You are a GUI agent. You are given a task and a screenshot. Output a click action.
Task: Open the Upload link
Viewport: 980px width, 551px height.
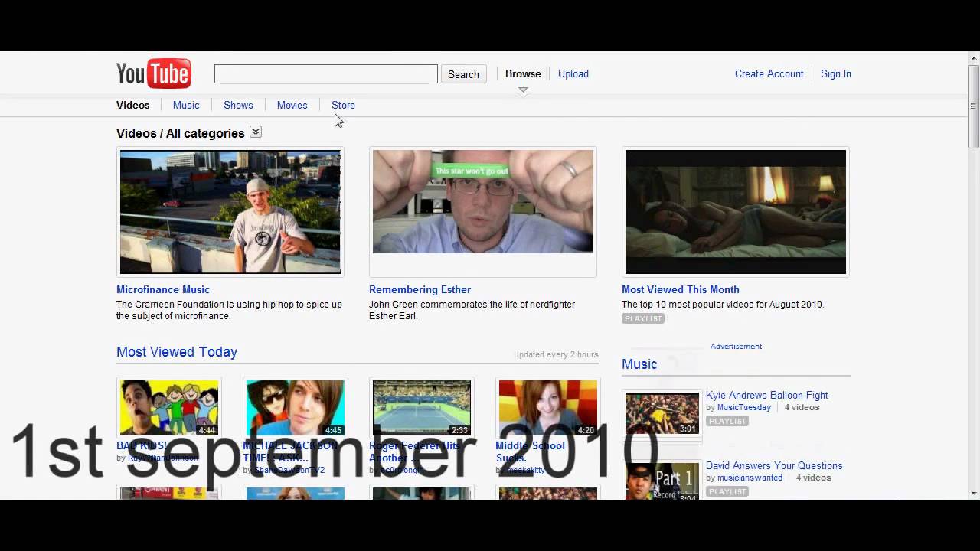pyautogui.click(x=573, y=73)
